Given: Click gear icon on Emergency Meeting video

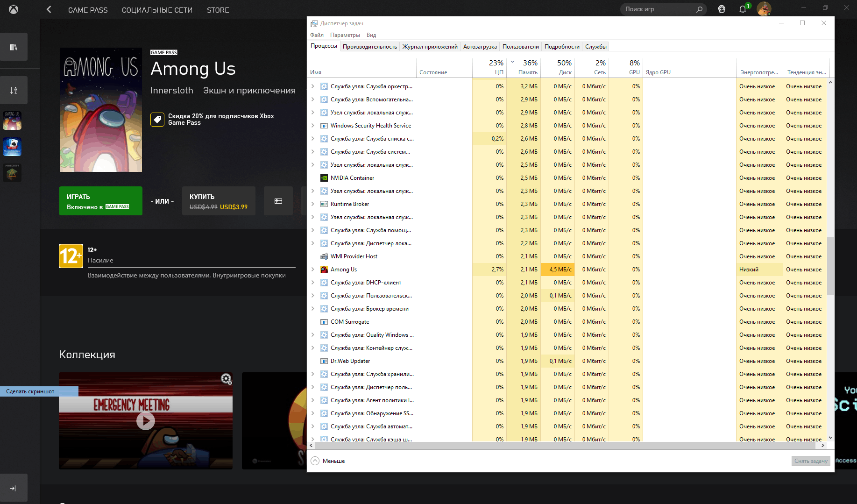Looking at the screenshot, I should (x=226, y=379).
